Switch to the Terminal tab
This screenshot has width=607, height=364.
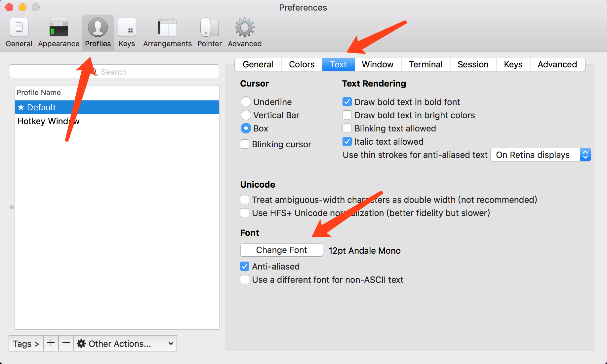[425, 64]
